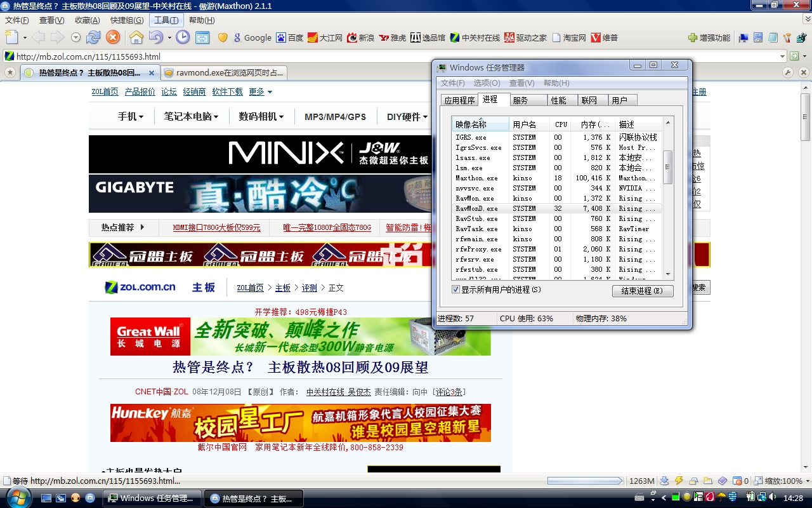Click the green Go button beside address bar
The height and width of the screenshot is (508, 812).
point(794,57)
